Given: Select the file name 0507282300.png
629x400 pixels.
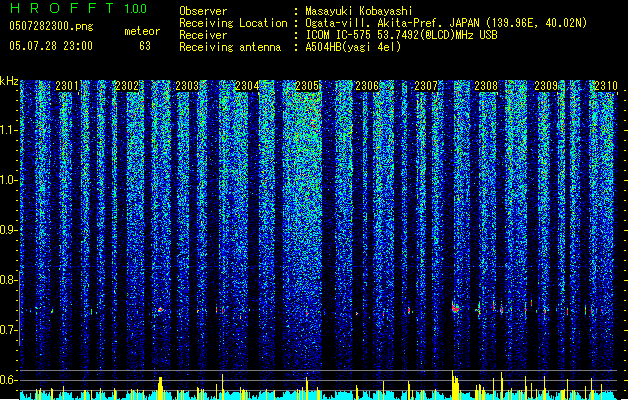Looking at the screenshot, I should click(51, 26).
